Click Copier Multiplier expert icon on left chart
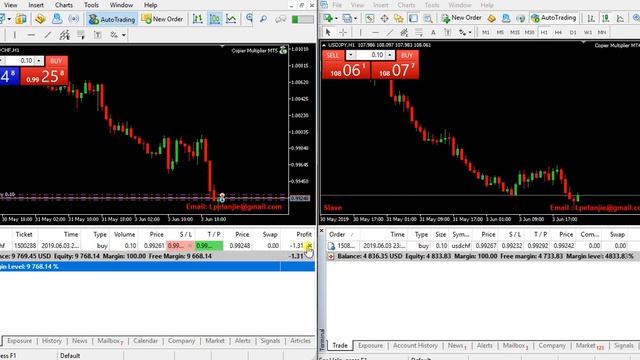640x360 pixels. click(x=283, y=51)
